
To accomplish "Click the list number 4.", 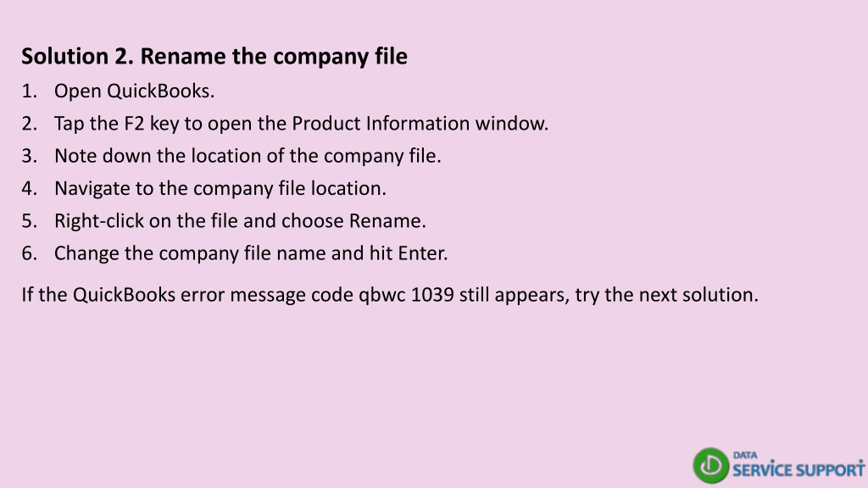I will [30, 188].
